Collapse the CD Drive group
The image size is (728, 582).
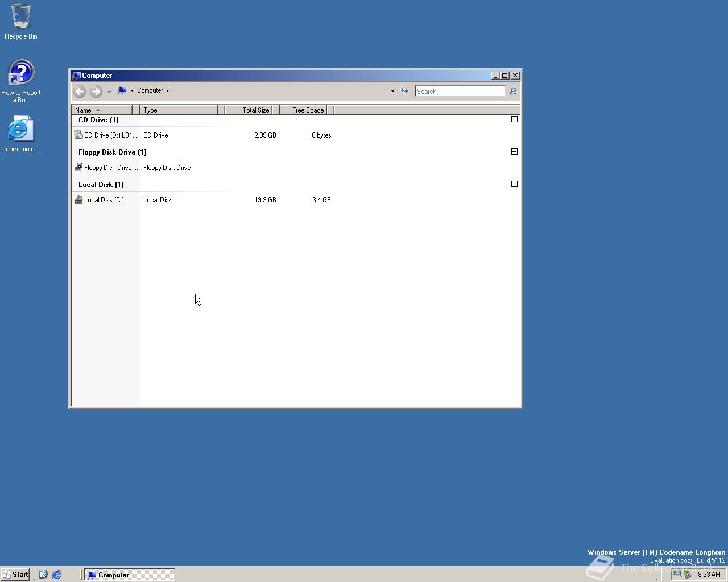point(514,119)
